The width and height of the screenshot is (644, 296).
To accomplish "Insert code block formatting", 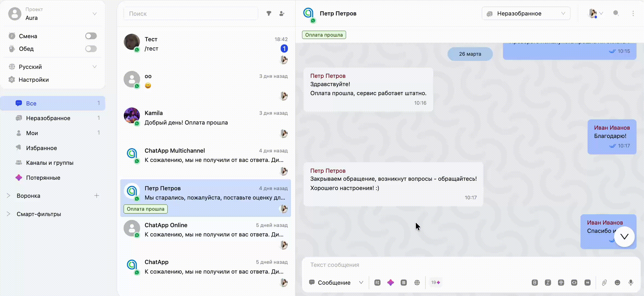I will tap(574, 283).
